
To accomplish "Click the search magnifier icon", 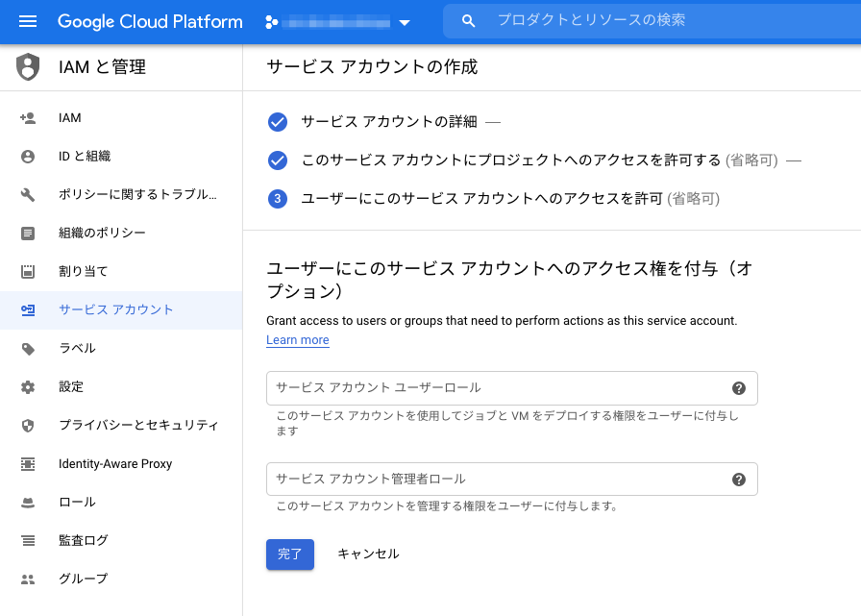I will coord(468,21).
